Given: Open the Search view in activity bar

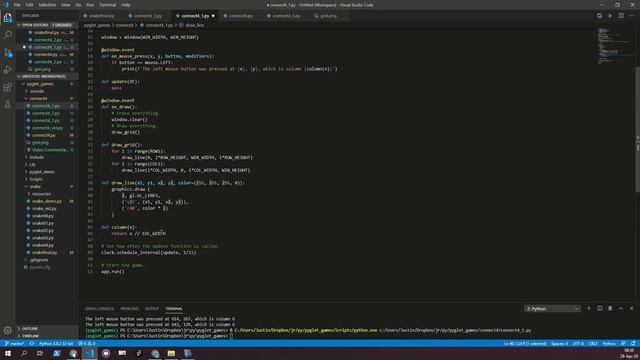Looking at the screenshot, I should point(8,35).
